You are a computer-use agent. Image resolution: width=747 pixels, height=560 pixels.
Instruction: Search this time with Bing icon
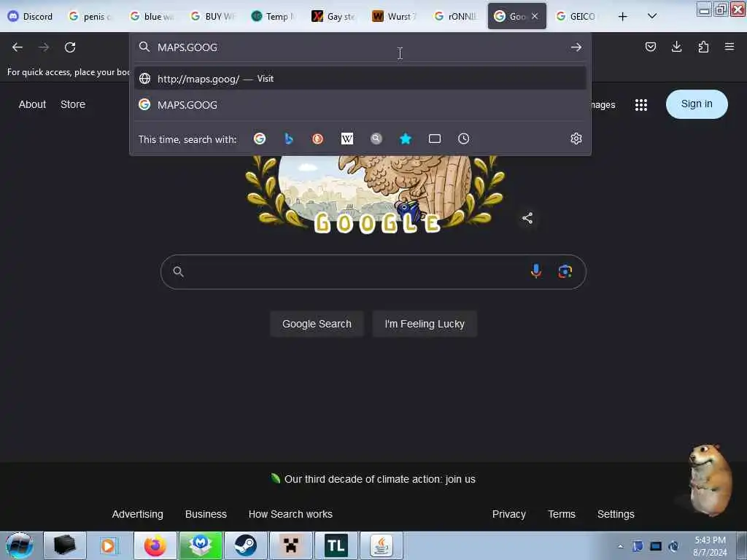tap(289, 139)
